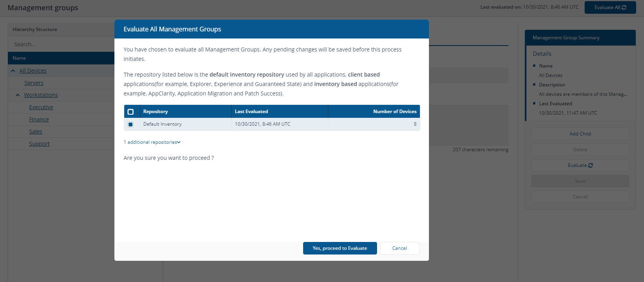Sort by the Repository column header
644x282 pixels.
(x=155, y=112)
